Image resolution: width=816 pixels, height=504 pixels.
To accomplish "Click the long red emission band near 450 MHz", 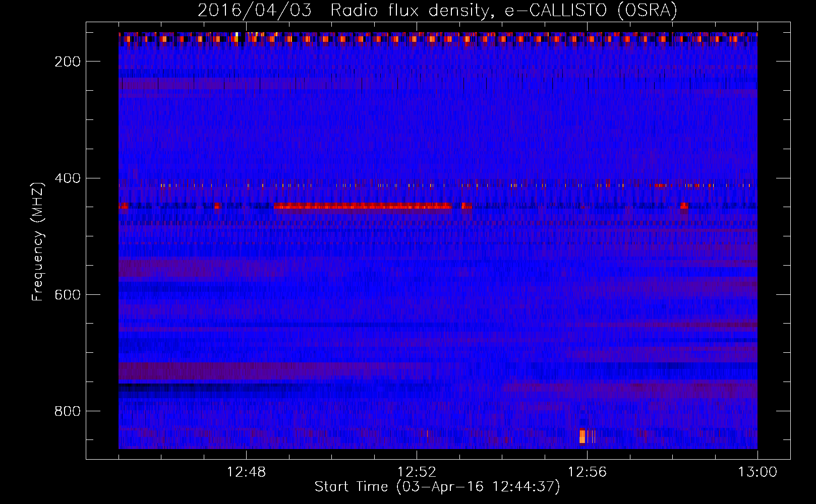I will [x=363, y=206].
